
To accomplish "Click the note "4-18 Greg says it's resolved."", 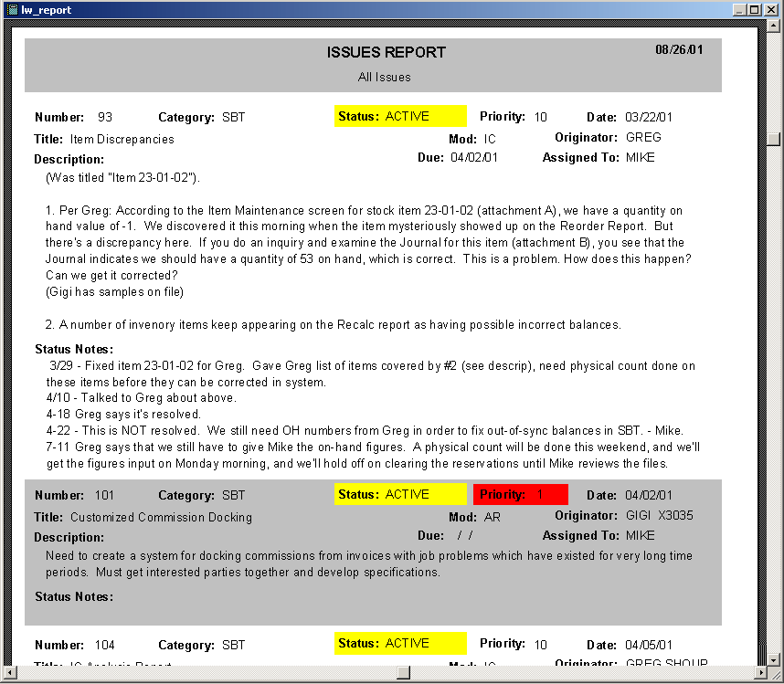I will point(123,415).
